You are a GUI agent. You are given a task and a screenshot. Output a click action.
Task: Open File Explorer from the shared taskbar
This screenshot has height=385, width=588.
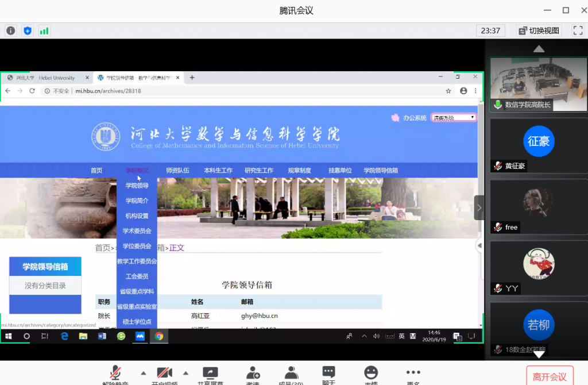point(83,336)
